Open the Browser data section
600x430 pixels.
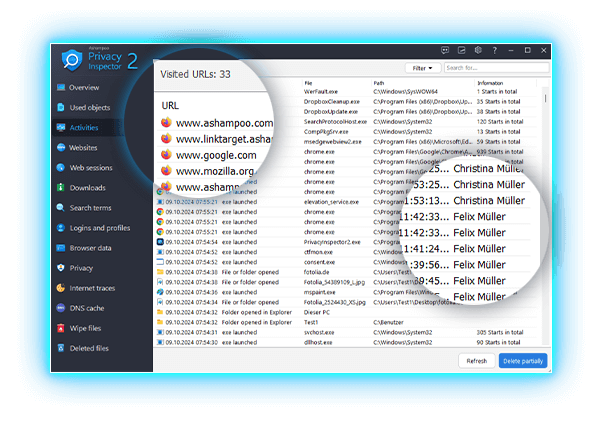[x=90, y=248]
